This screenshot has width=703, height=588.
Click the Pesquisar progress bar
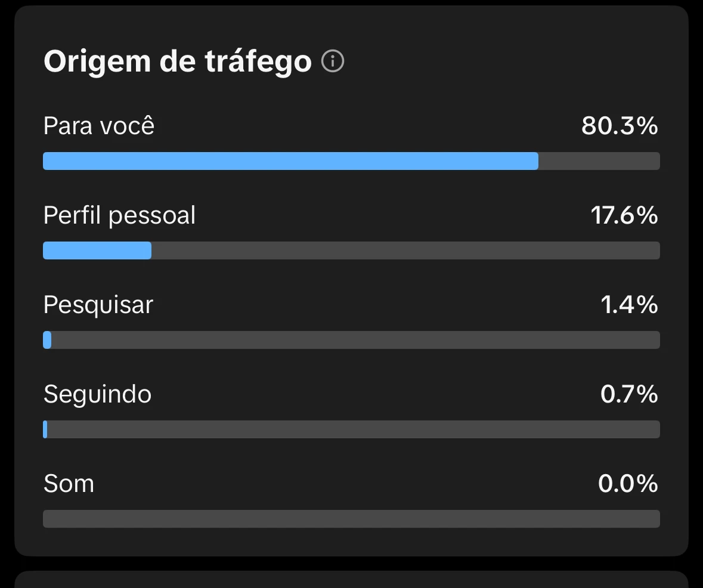352,340
